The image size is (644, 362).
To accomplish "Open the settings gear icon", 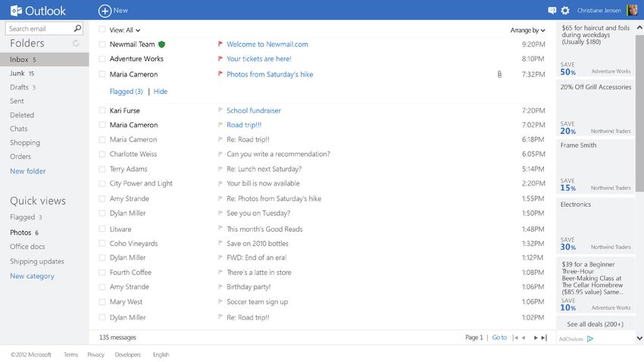I will (x=565, y=11).
